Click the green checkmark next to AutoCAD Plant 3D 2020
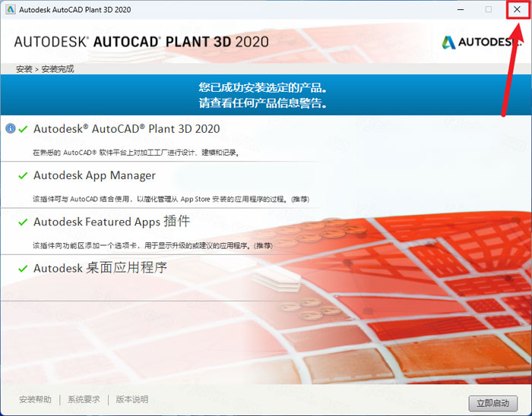Viewport: 532px width, 416px height. (x=23, y=129)
